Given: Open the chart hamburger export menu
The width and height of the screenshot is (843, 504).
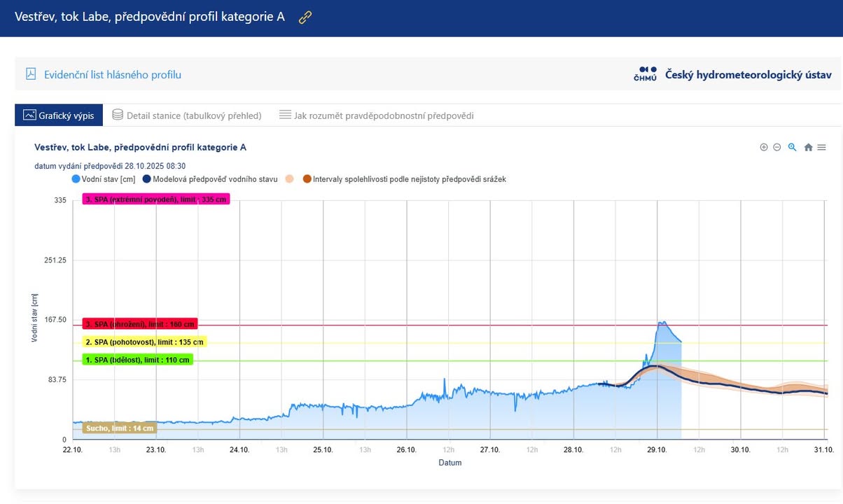Looking at the screenshot, I should coord(822,147).
